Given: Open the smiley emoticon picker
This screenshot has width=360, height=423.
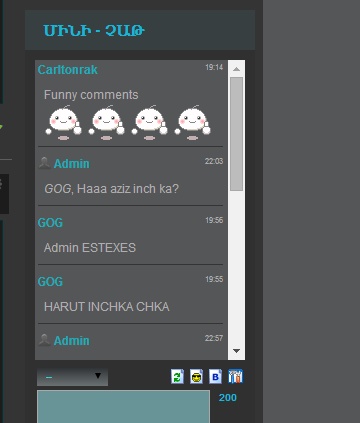Looking at the screenshot, I should coord(196,377).
